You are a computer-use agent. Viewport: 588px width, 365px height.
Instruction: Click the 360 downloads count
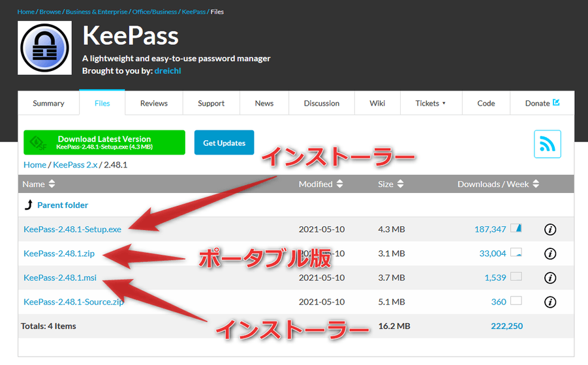coord(499,302)
